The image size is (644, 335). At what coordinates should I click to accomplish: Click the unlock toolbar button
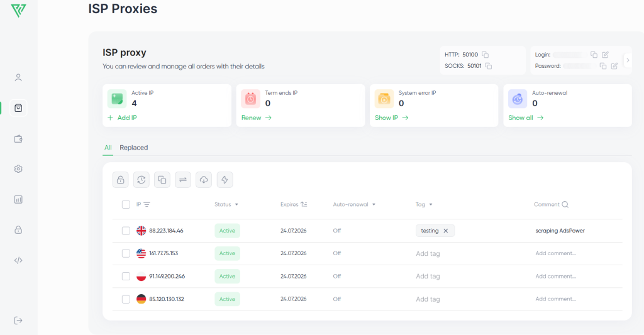(120, 180)
